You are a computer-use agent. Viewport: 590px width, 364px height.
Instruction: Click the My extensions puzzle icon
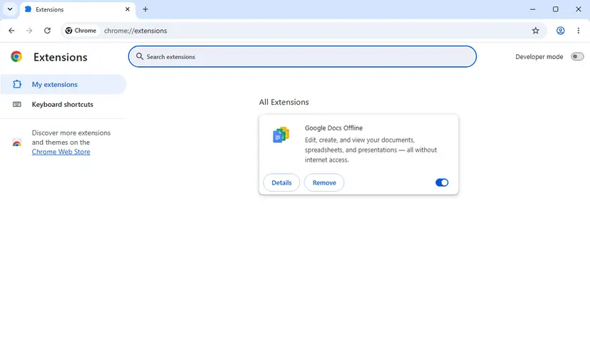[17, 84]
